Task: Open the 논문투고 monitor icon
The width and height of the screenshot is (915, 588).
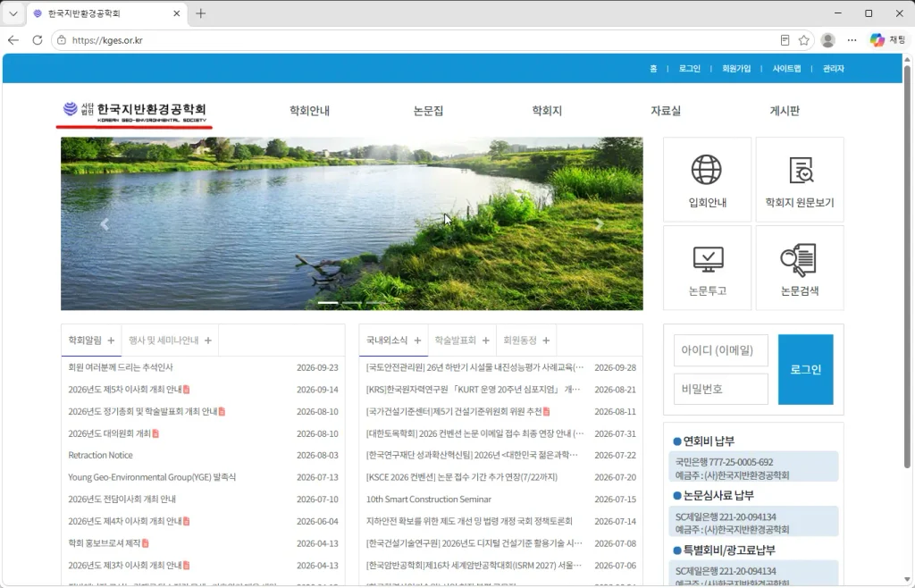Action: (708, 259)
